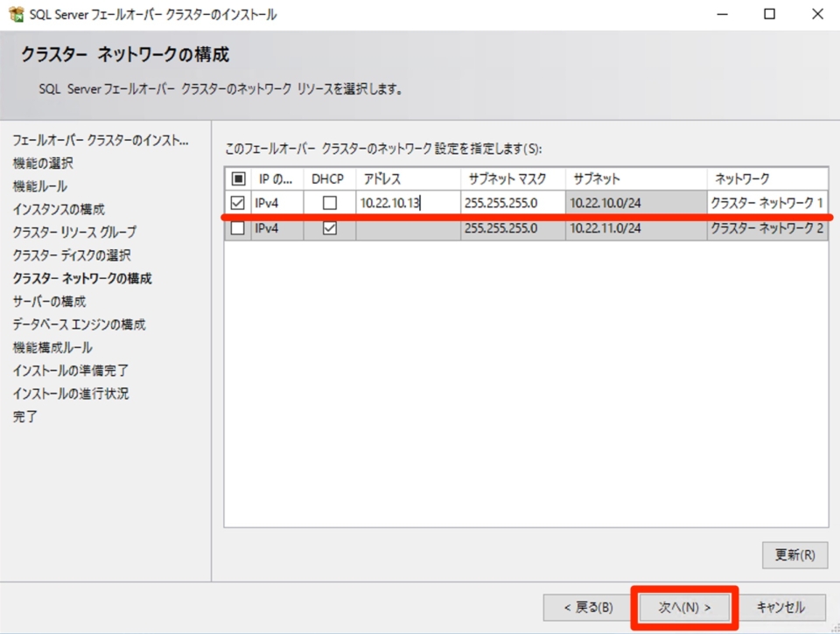Click the ネットワーク column header
Image resolution: width=840 pixels, height=634 pixels.
point(767,178)
